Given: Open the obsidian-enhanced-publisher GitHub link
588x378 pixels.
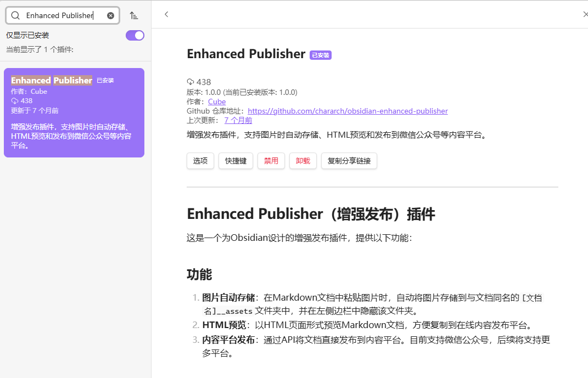Looking at the screenshot, I should click(x=348, y=111).
